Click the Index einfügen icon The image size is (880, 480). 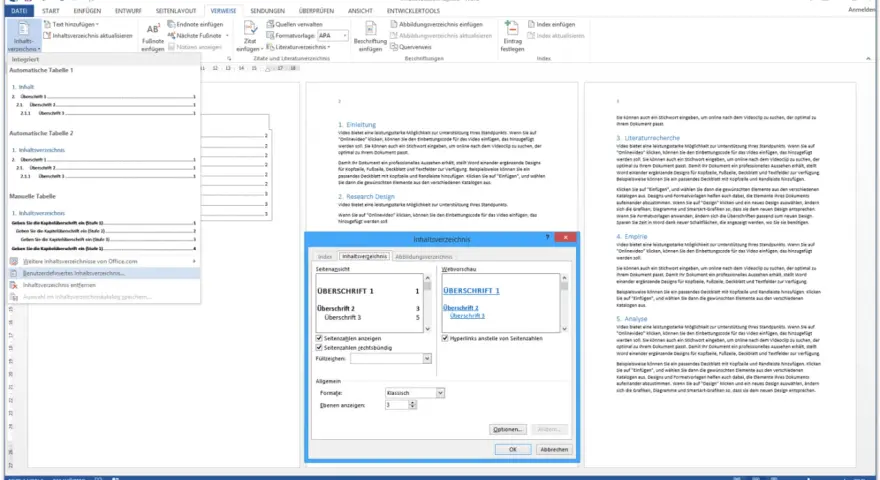tap(551, 24)
